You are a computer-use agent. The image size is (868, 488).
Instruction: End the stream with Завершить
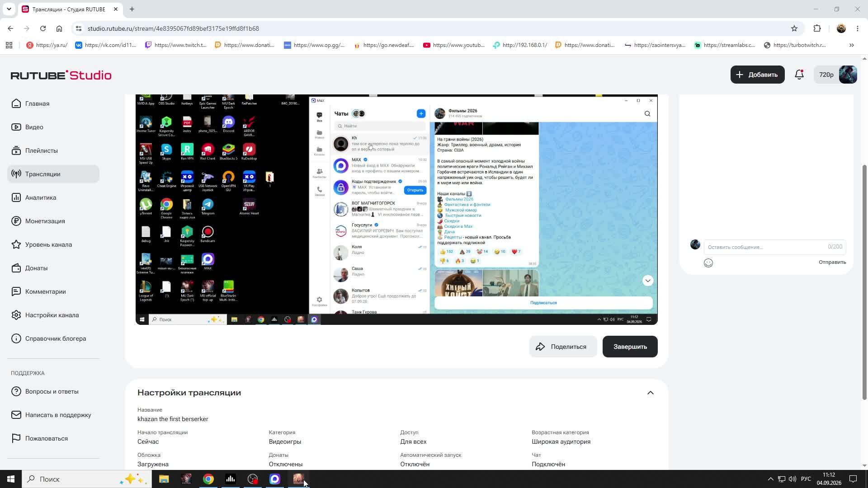pyautogui.click(x=630, y=347)
